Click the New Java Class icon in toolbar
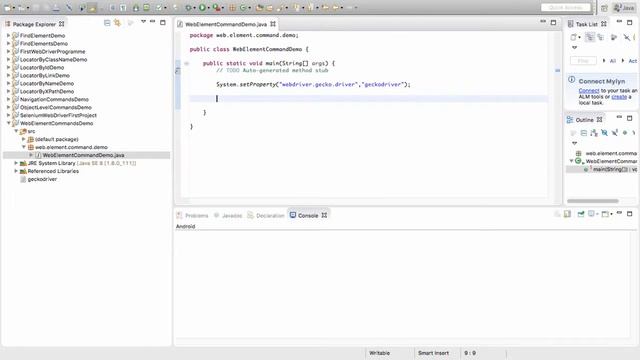Image resolution: width=640 pixels, height=360 pixels. click(243, 7)
